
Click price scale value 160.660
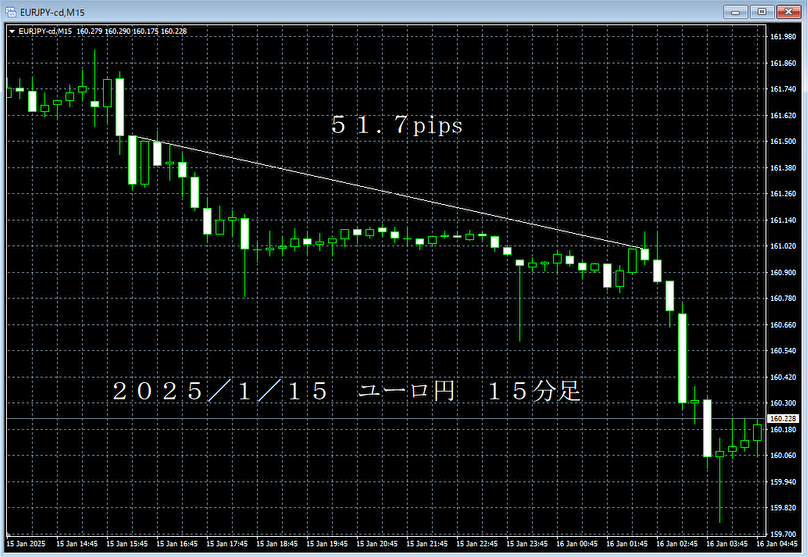tap(783, 325)
